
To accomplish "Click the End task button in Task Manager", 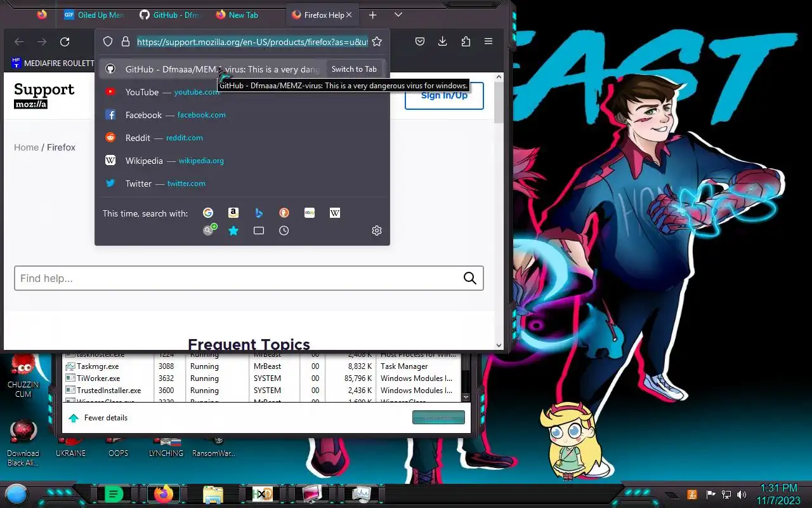I will [438, 417].
